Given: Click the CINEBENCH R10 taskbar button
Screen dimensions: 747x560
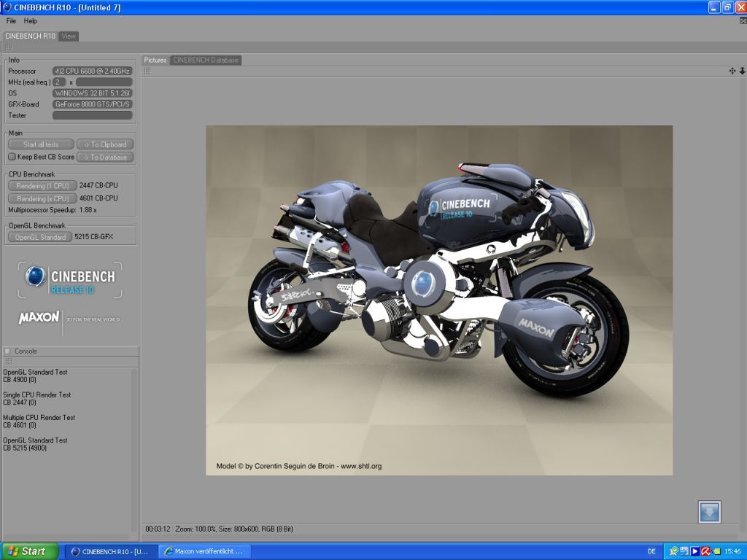Looking at the screenshot, I should point(109,551).
